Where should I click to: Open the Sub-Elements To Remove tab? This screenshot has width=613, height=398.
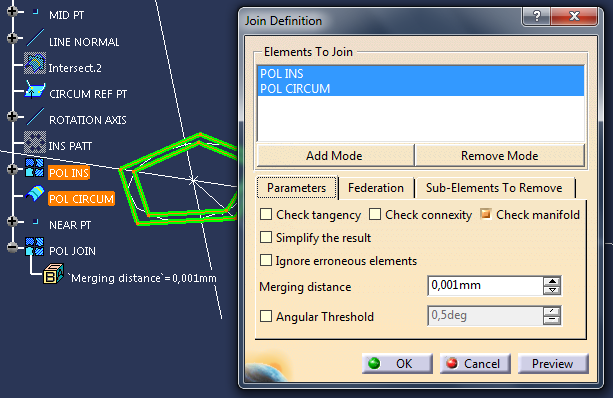point(494,188)
